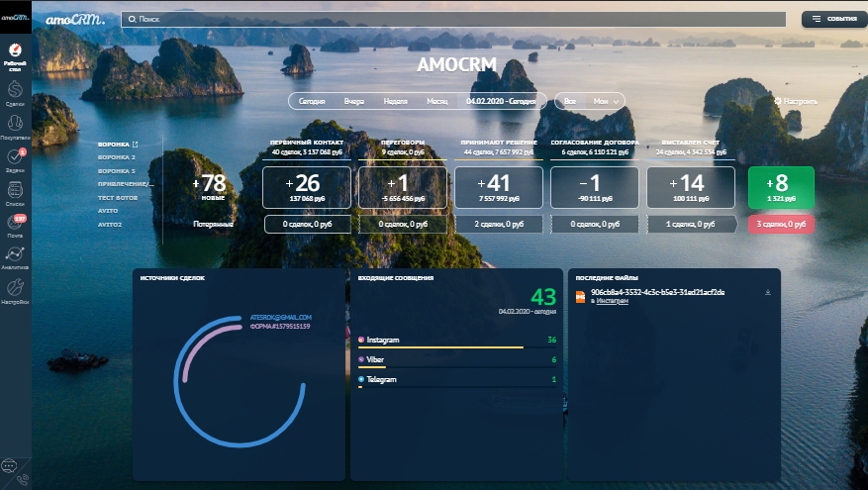Click the ATESROK@GMAIL.COM source label

pyautogui.click(x=281, y=317)
